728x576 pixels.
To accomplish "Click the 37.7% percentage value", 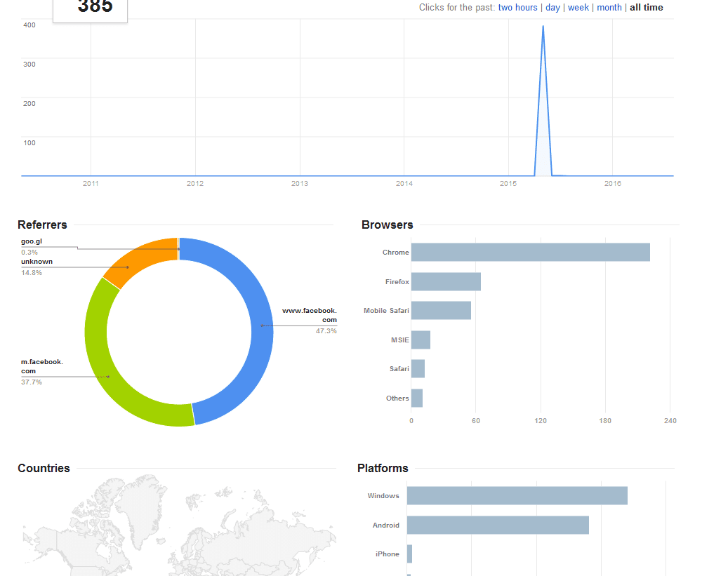I will [32, 382].
